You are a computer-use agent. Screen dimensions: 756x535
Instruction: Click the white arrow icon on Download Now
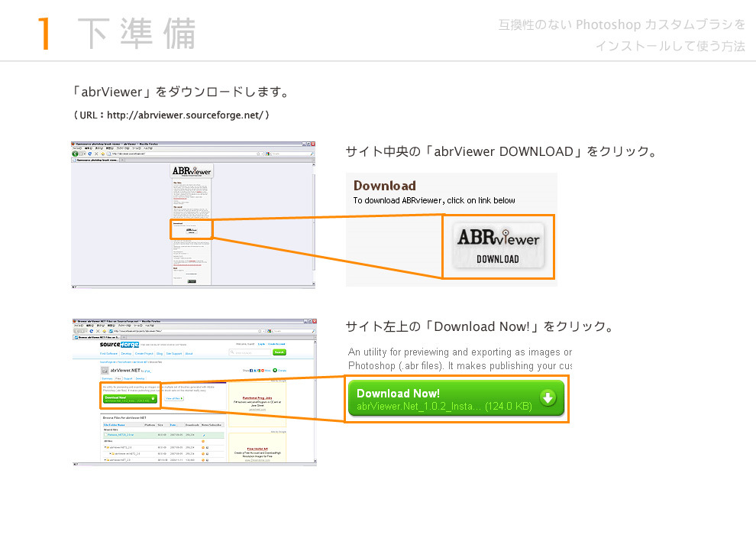pyautogui.click(x=548, y=397)
